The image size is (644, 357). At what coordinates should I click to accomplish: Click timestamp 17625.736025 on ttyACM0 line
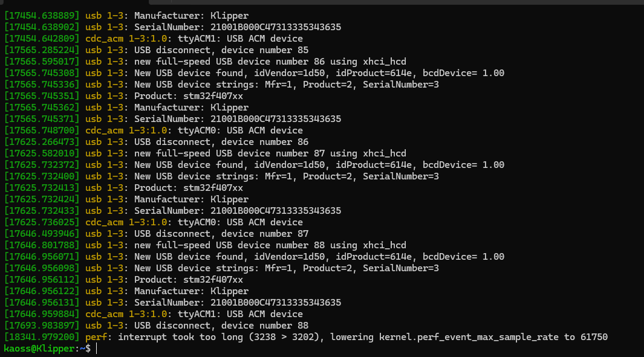click(42, 222)
